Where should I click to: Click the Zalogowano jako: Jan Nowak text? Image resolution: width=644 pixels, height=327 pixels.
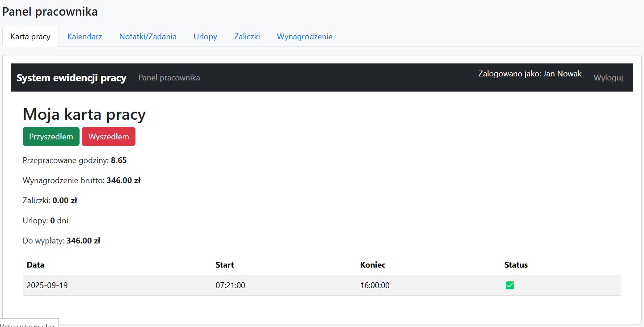point(530,74)
